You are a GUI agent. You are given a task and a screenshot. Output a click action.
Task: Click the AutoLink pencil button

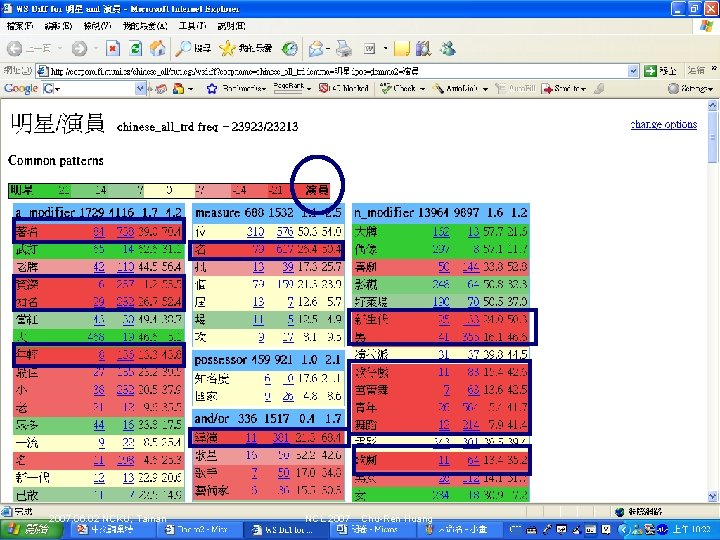coord(456,88)
